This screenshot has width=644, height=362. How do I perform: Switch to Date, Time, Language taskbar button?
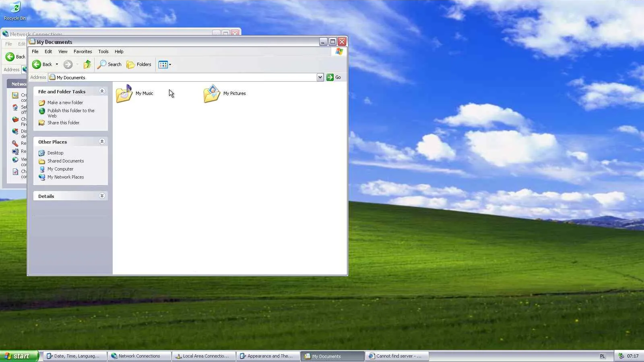[75, 356]
